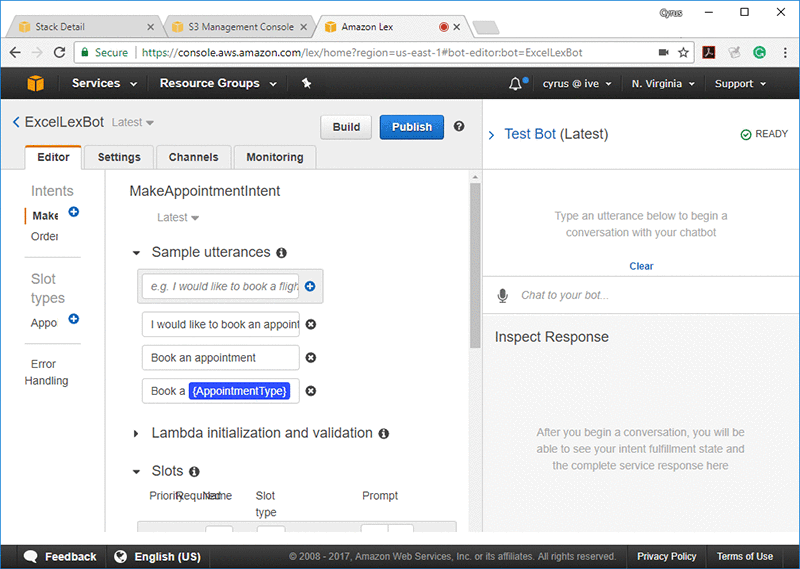The height and width of the screenshot is (569, 800).
Task: Open a new browser tab
Action: point(486,27)
